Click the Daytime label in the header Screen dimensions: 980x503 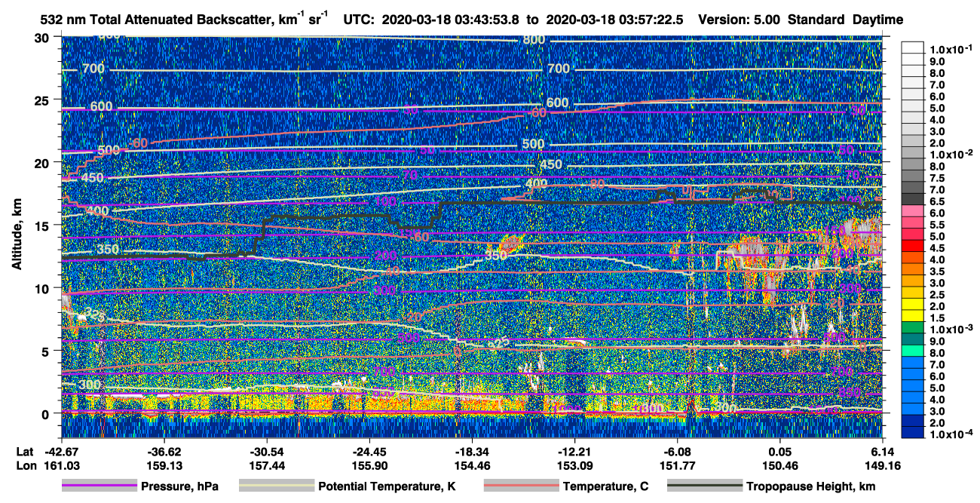[877, 20]
